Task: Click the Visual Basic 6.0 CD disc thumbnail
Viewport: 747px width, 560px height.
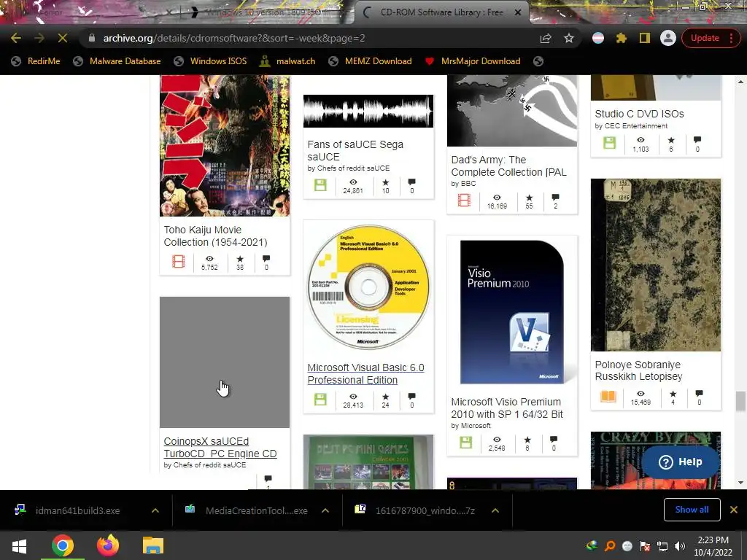Action: pos(368,287)
